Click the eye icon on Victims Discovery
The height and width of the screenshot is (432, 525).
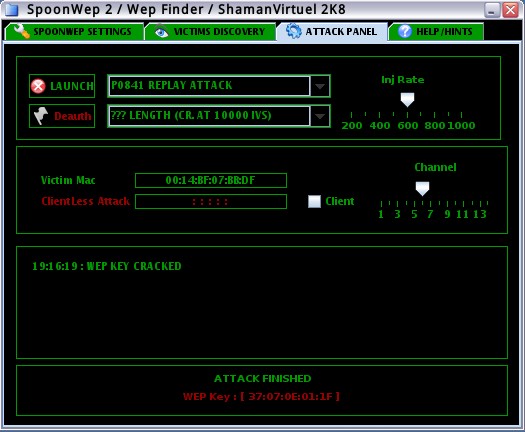point(161,31)
